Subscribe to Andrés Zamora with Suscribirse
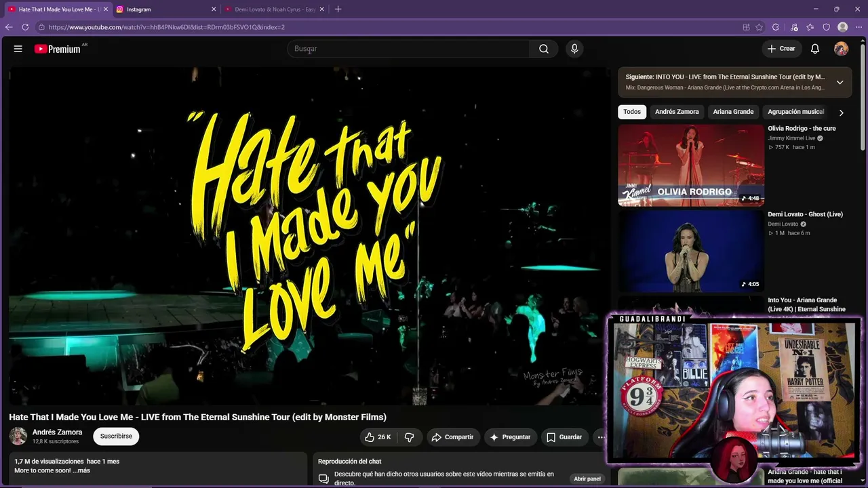The image size is (868, 488). [116, 436]
